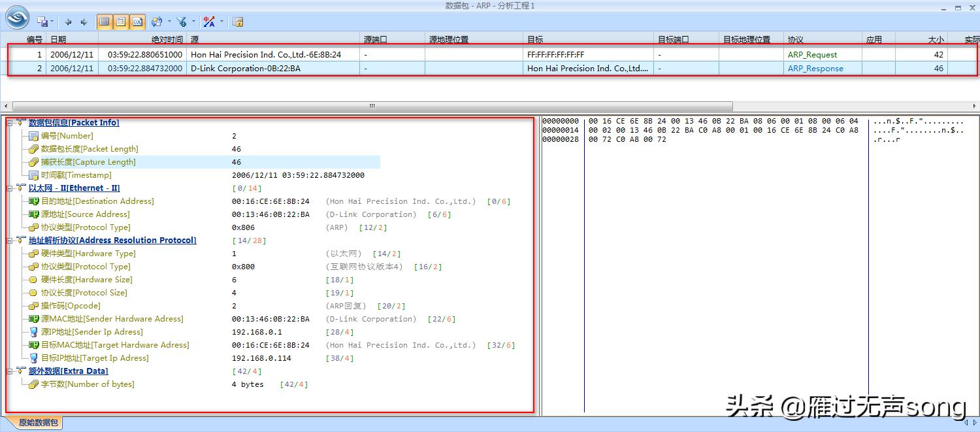Click the character encoding 中/A icon
This screenshot has width=980, height=432.
click(x=209, y=22)
